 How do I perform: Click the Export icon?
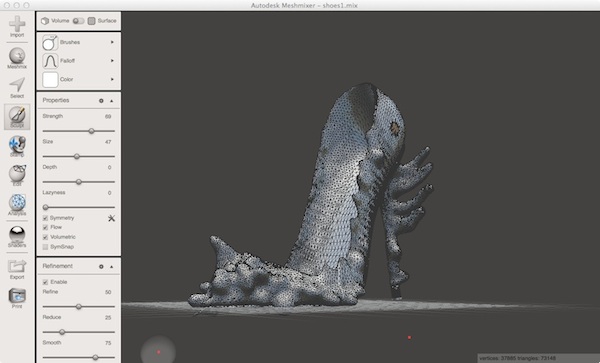click(17, 266)
